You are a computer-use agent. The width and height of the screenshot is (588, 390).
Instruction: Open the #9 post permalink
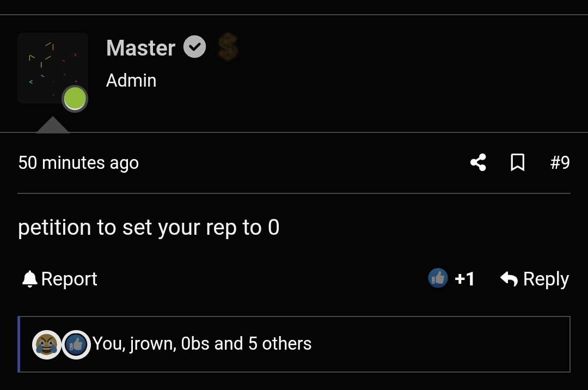(560, 163)
